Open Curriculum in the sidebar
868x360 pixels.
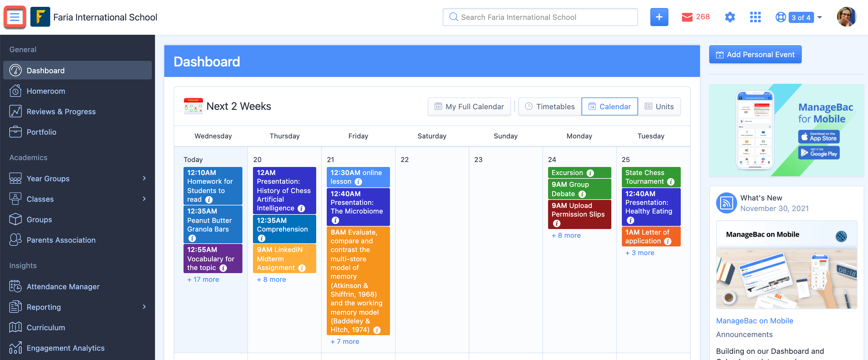coord(77,327)
